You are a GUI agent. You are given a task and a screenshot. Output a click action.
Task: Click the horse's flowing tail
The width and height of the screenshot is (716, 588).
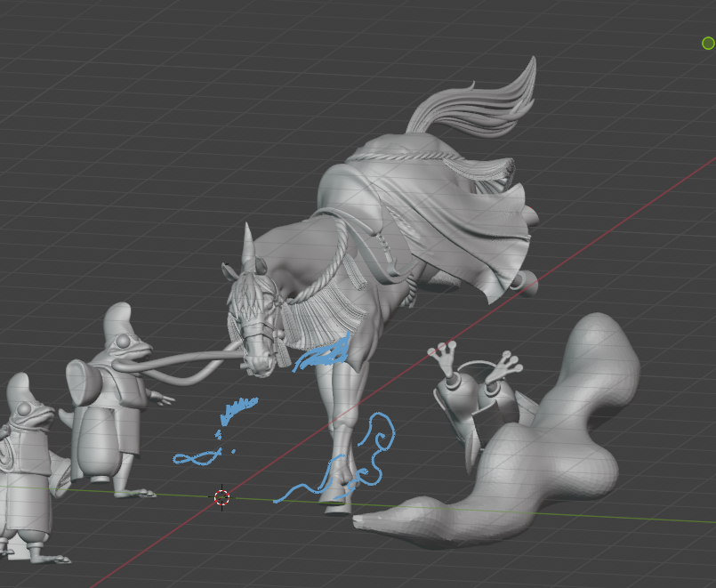coord(475,105)
